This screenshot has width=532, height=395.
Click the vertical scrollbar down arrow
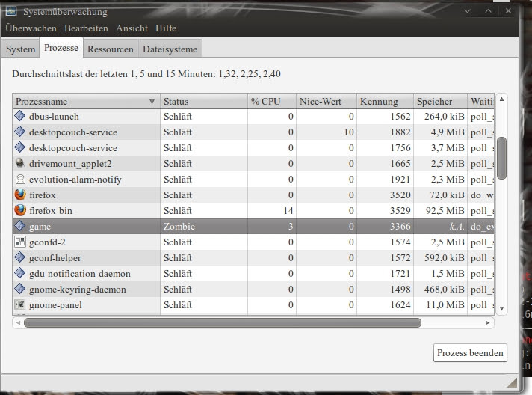[x=501, y=308]
